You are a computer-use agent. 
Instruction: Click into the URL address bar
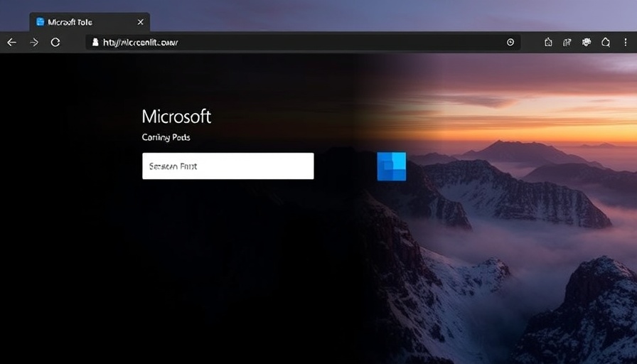click(303, 42)
